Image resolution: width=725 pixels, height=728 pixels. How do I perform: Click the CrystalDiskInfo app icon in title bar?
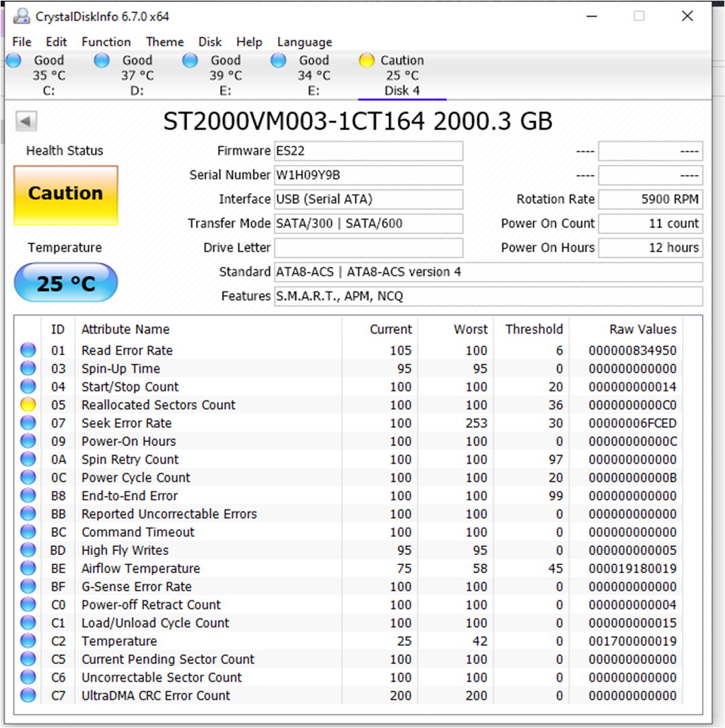(22, 17)
